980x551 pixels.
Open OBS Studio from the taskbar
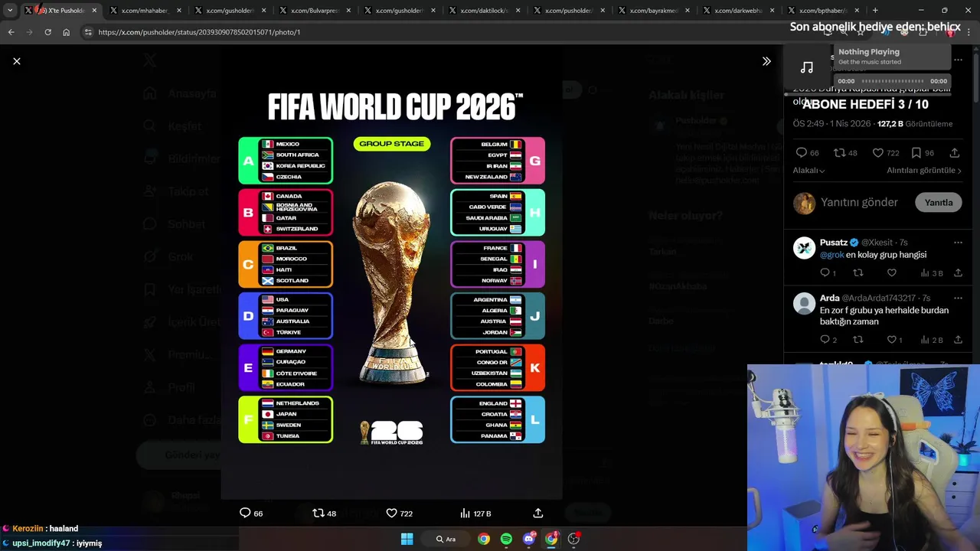[x=573, y=539]
